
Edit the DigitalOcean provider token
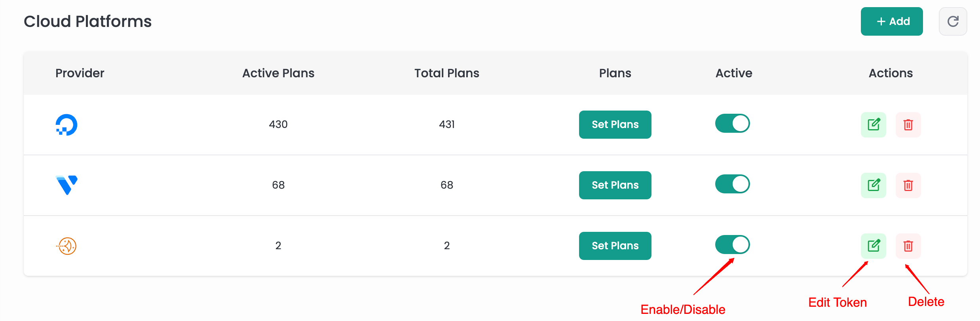tap(874, 125)
